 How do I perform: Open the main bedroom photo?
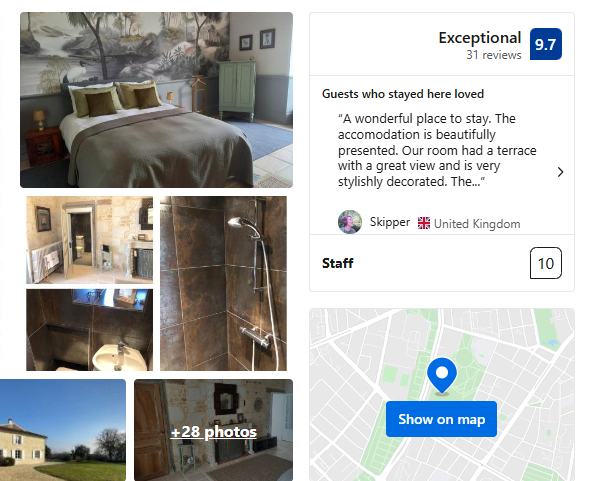coord(157,100)
